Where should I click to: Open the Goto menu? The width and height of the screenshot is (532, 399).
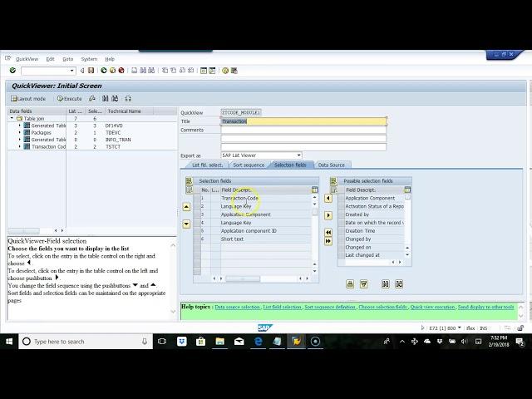[68, 59]
